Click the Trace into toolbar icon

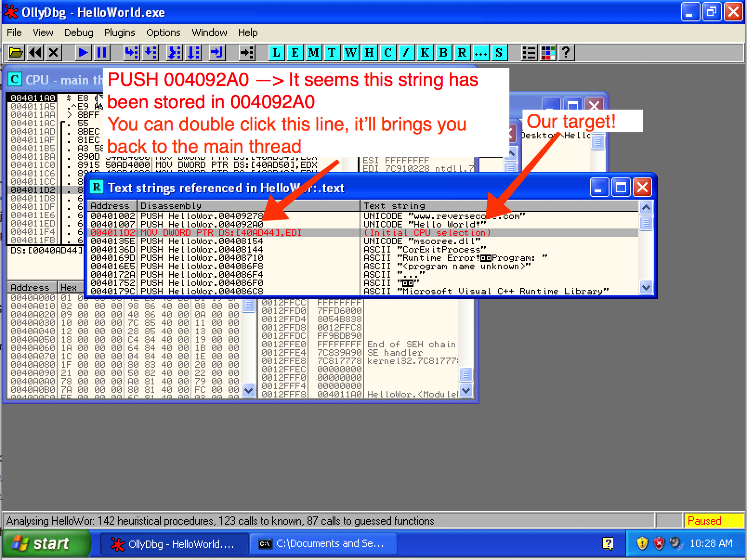click(175, 52)
